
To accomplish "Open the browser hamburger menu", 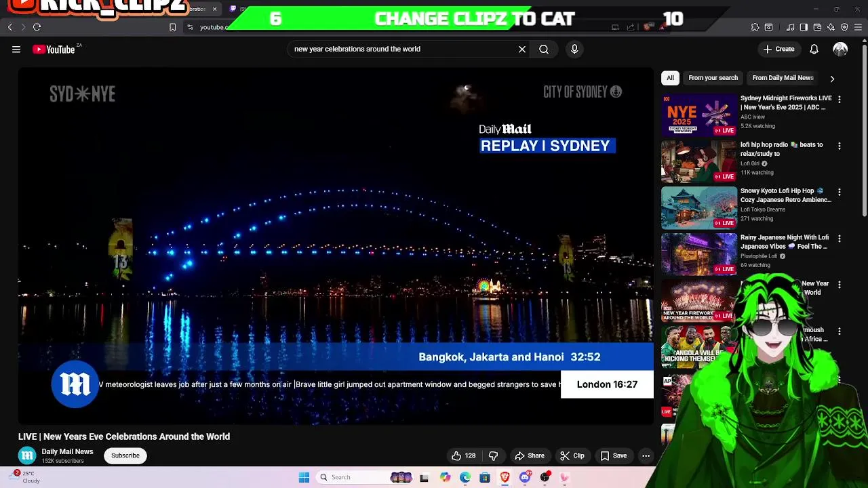I will 858,27.
